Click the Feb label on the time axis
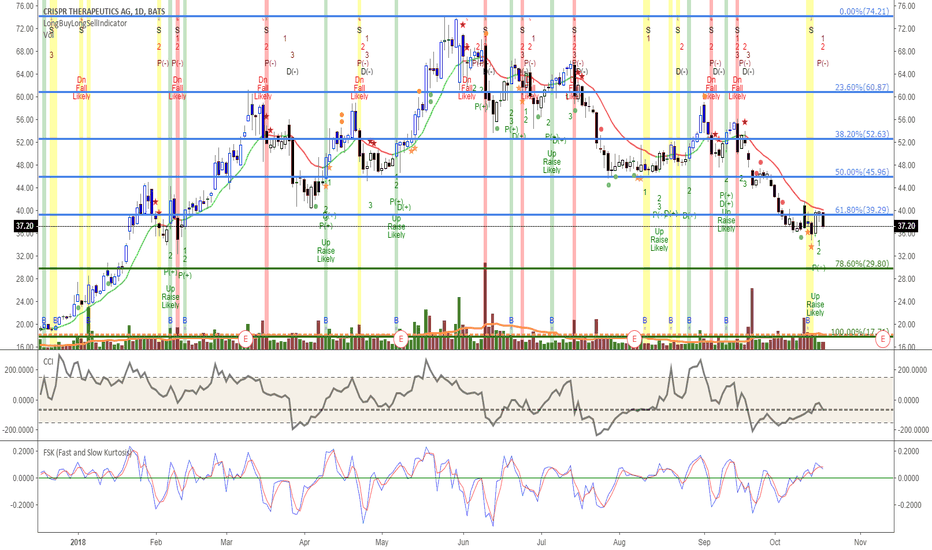932x550 pixels. click(x=156, y=542)
